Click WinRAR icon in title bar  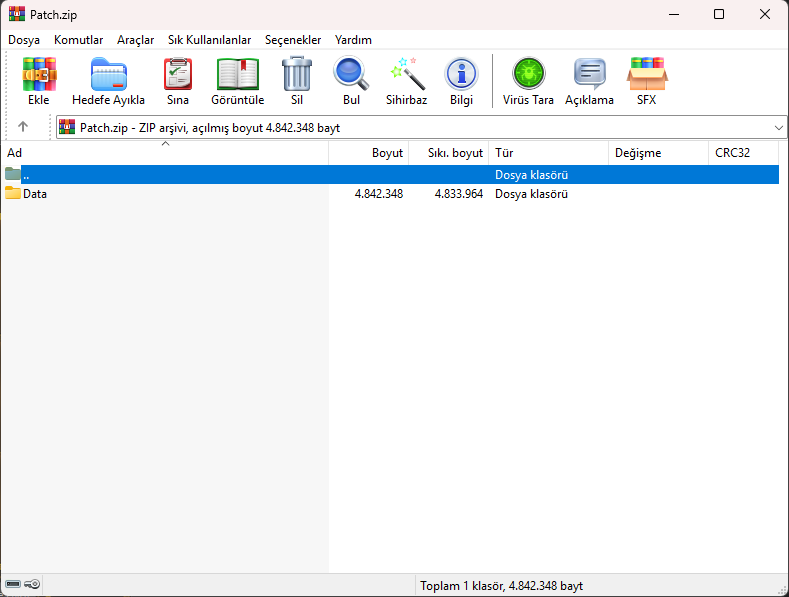pyautogui.click(x=17, y=14)
